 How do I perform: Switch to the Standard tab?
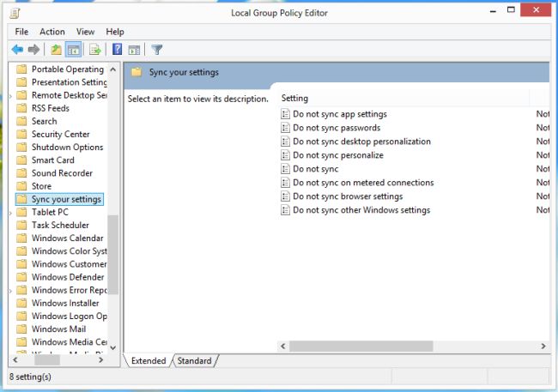(194, 361)
